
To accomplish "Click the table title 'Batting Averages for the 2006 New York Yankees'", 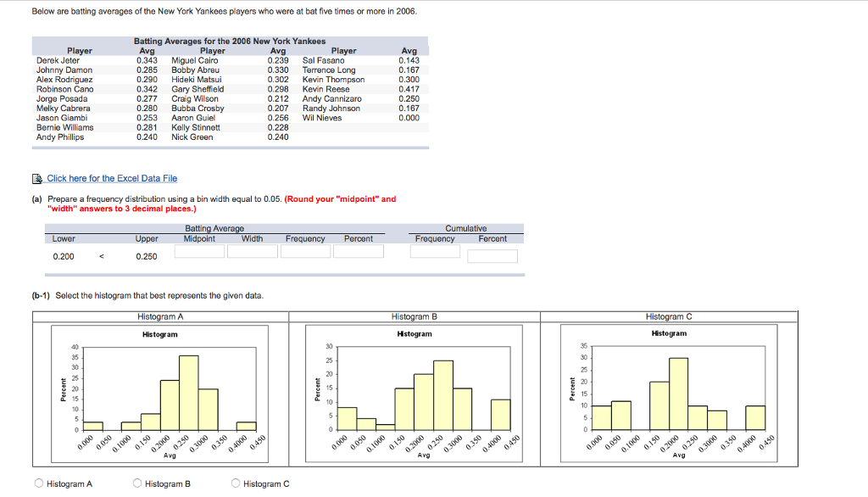I will [230, 42].
